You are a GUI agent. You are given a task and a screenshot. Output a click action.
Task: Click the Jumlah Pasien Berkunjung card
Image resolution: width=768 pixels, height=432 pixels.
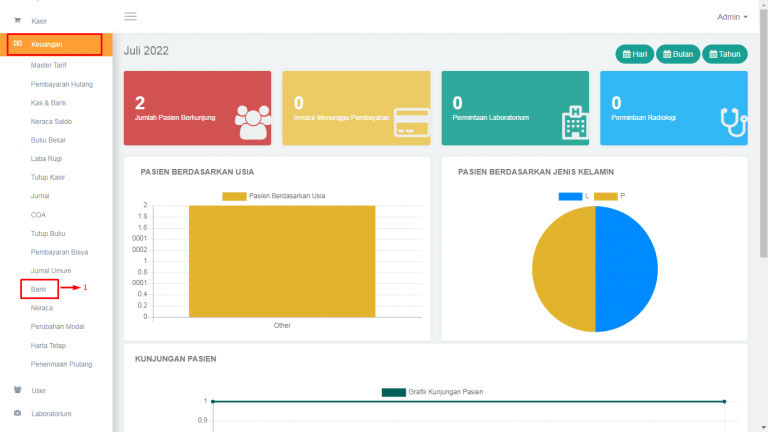tap(197, 108)
